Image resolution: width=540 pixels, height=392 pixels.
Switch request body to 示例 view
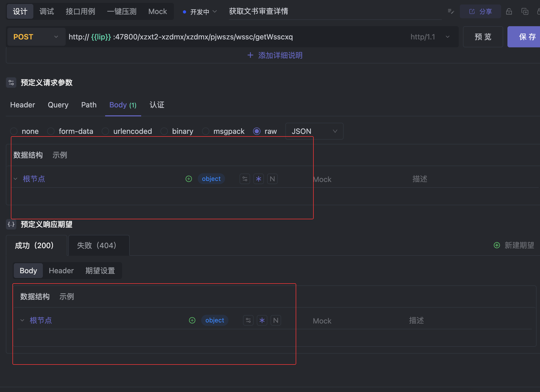[60, 155]
